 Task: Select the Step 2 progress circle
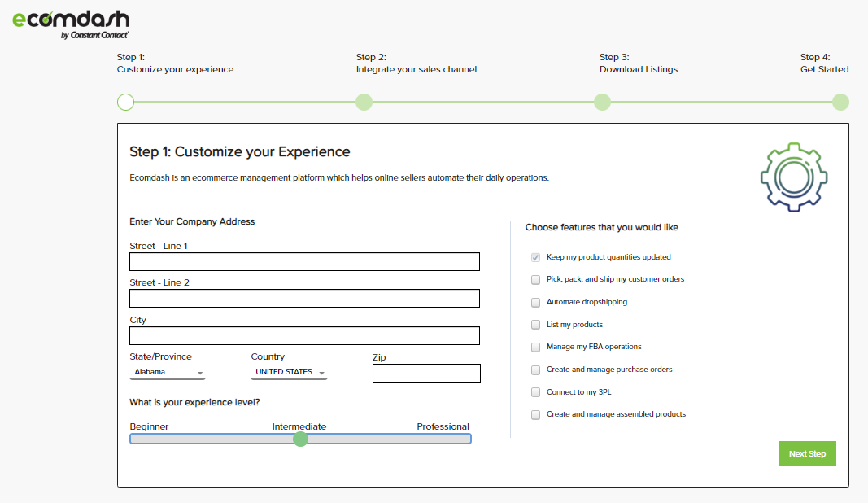(x=364, y=102)
